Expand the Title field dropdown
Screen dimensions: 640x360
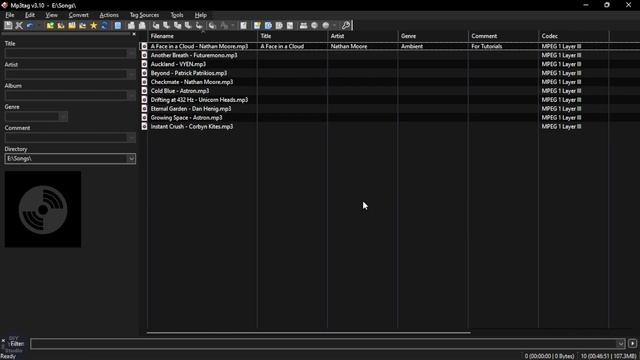pyautogui.click(x=131, y=53)
